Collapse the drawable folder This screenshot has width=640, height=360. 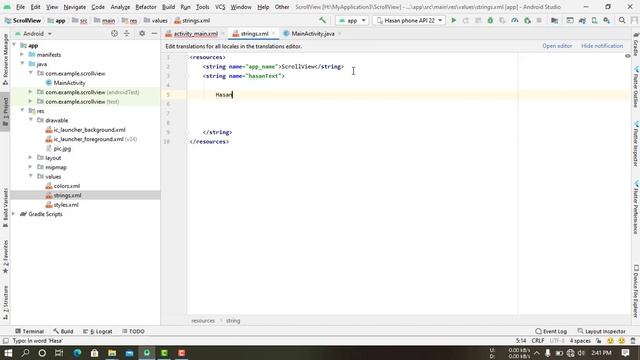[30, 120]
